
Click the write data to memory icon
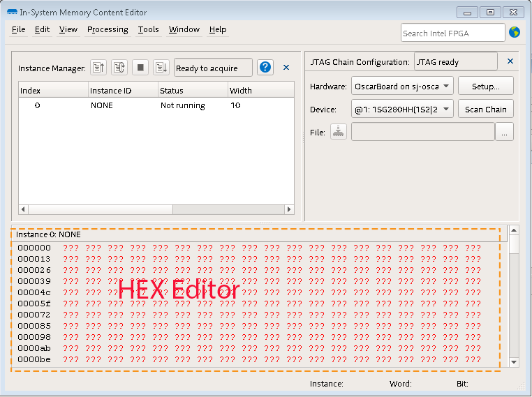point(161,68)
